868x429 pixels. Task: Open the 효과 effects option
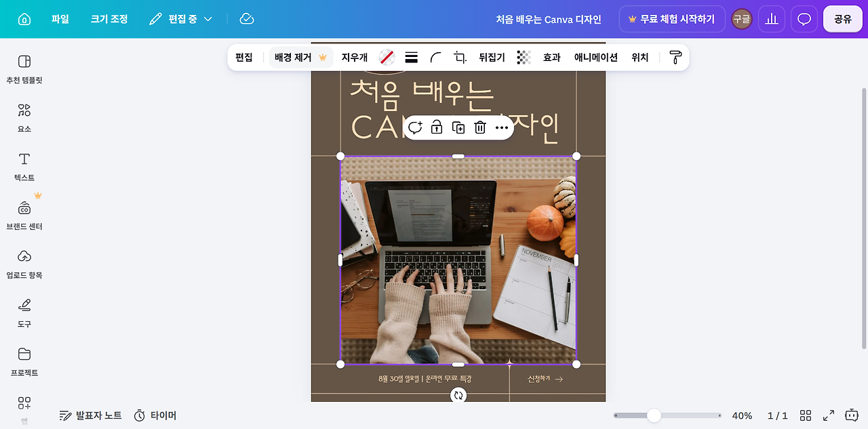click(x=552, y=58)
